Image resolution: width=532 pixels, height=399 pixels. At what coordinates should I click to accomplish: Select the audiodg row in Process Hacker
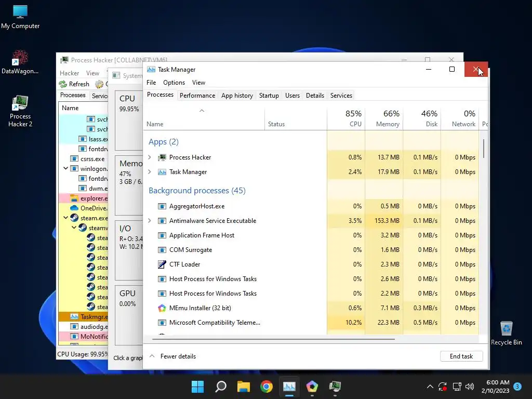(x=84, y=326)
